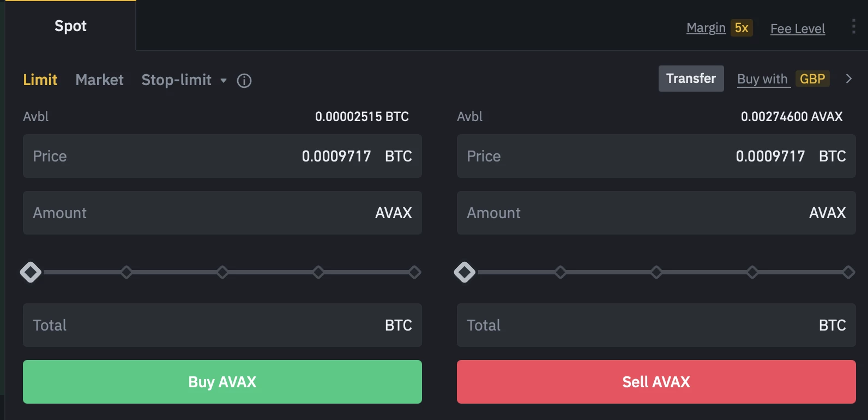Open the Margin 5x link
Screen dimensions: 868x420
719,28
